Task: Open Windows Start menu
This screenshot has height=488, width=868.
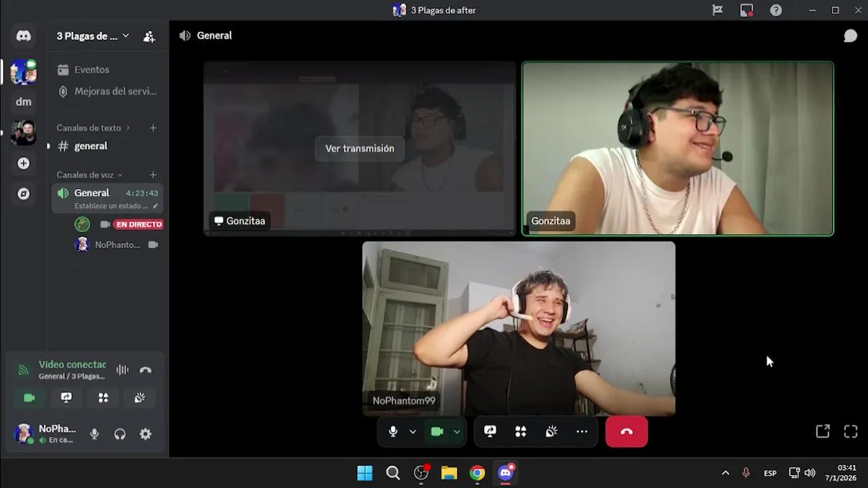Action: 365,473
